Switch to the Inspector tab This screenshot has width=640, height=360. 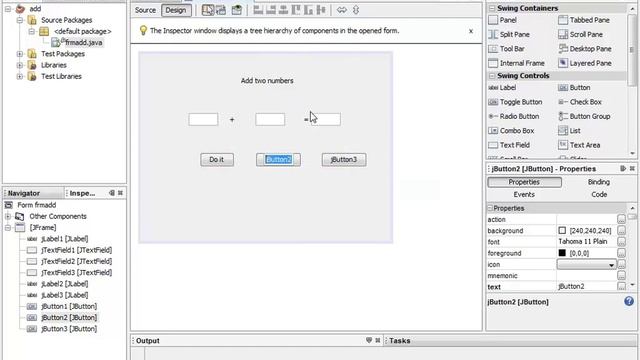(x=82, y=193)
